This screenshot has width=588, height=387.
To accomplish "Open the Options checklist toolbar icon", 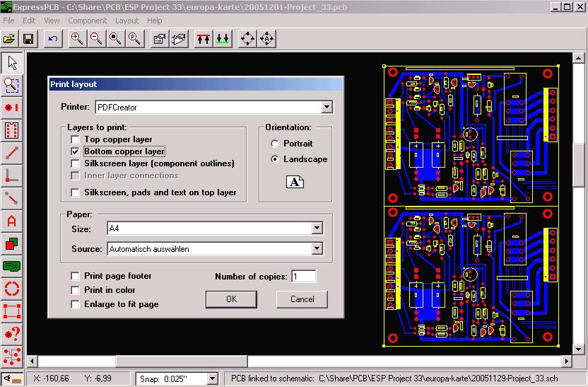I will tap(160, 39).
